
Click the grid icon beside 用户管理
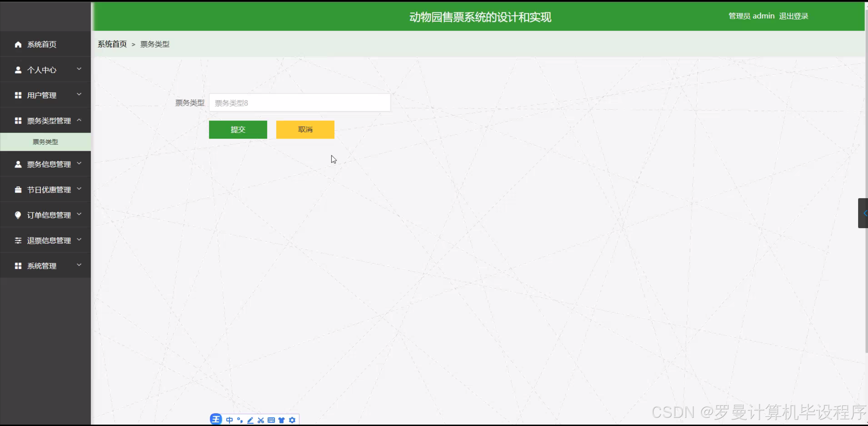click(18, 95)
